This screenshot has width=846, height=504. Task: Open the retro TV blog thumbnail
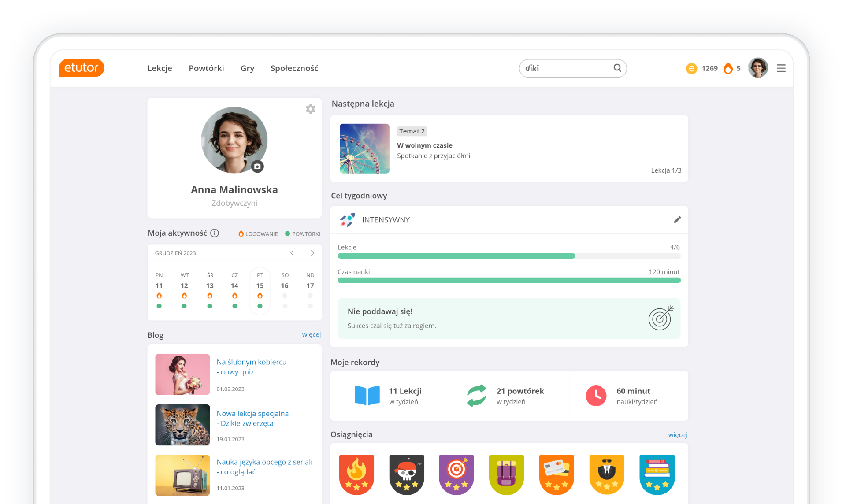click(182, 475)
